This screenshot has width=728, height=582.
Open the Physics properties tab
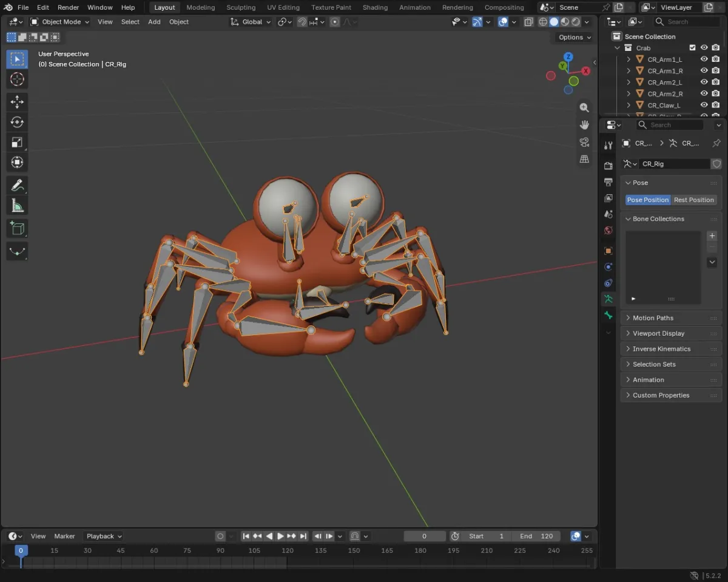608,267
